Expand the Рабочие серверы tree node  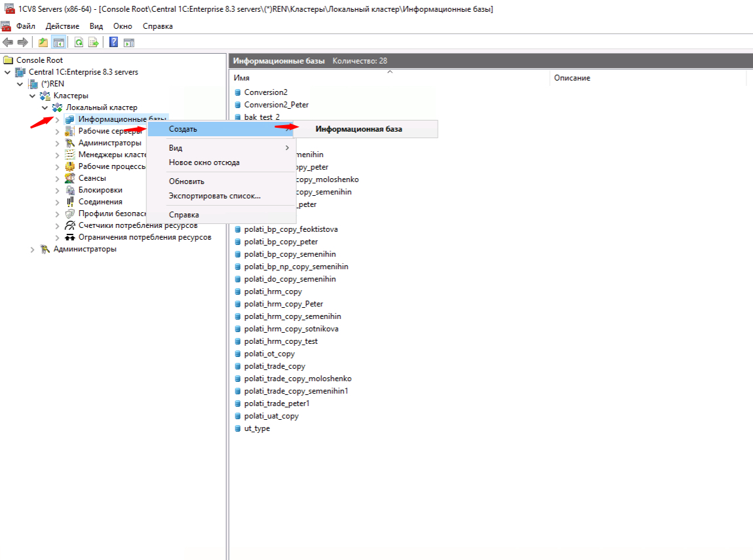57,131
